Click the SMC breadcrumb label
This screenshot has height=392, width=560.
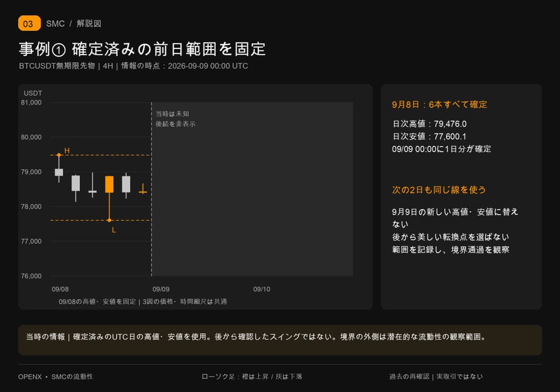[x=56, y=23]
